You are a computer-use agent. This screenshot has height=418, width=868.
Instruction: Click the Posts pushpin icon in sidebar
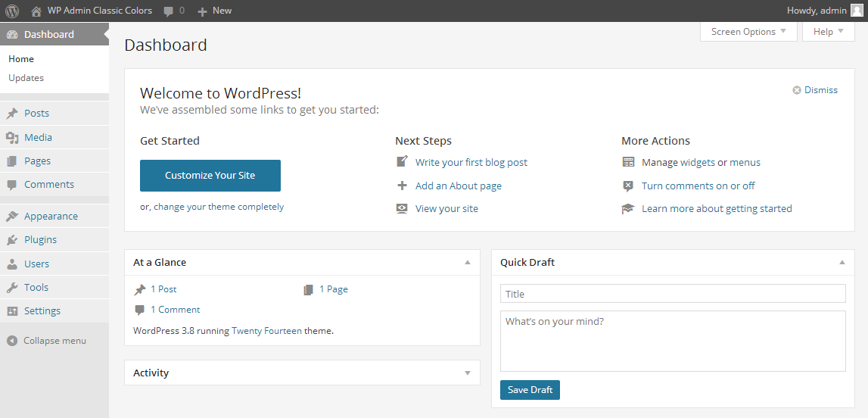12,114
